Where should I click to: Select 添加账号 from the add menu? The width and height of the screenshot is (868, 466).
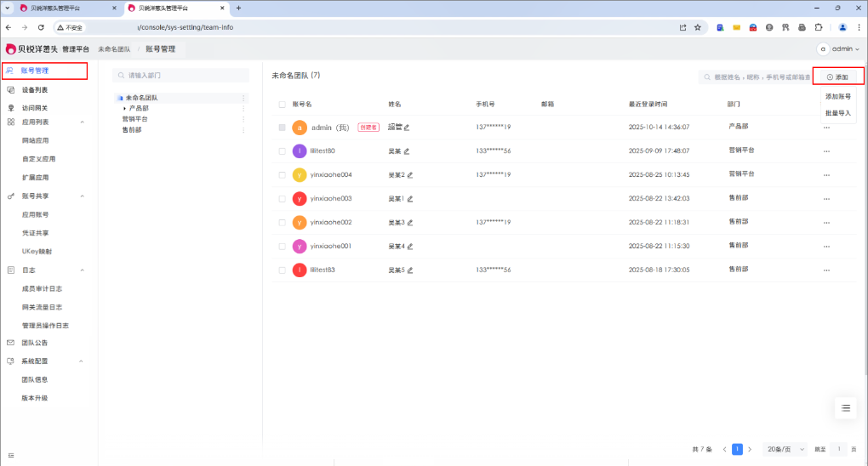click(x=837, y=97)
